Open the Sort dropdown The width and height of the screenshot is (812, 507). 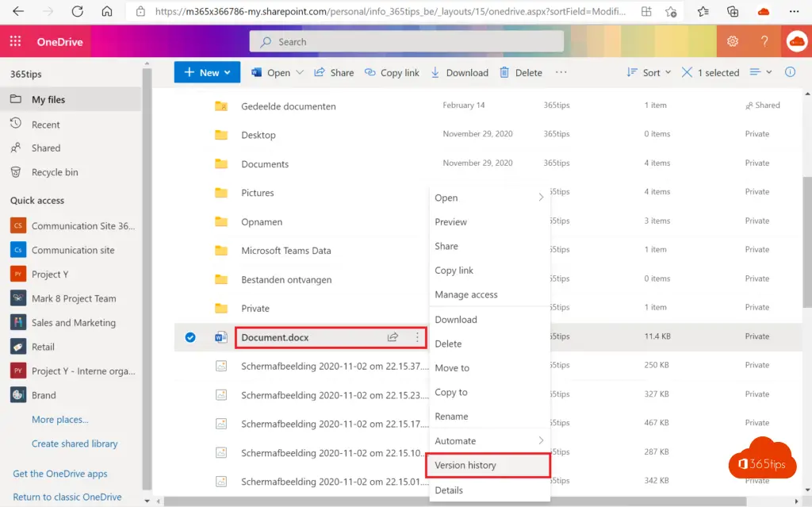(649, 72)
